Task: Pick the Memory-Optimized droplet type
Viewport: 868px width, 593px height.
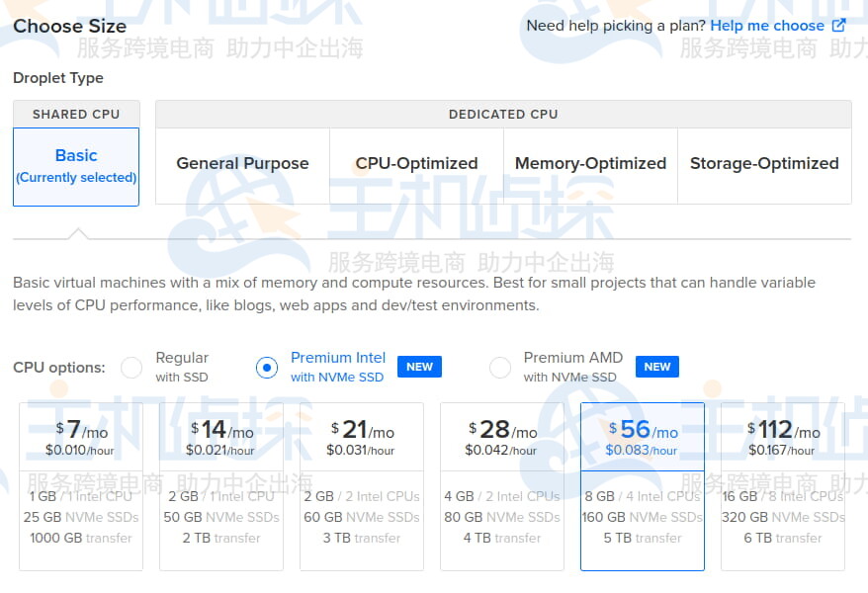Action: click(x=590, y=166)
